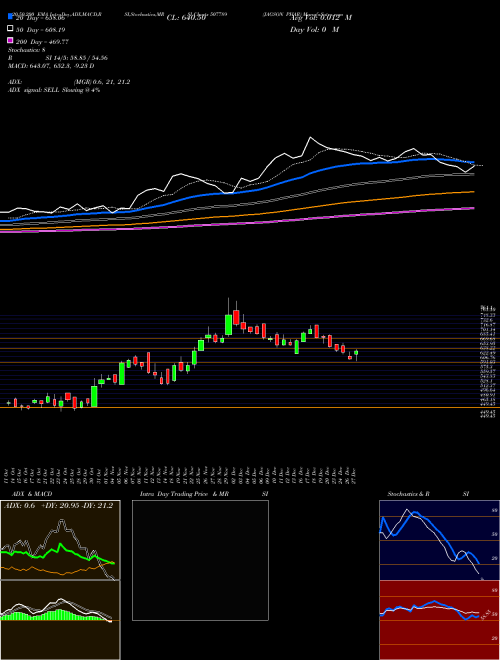Open the ADX indicator chart panel
The height and width of the screenshot is (660, 500).
(60, 540)
